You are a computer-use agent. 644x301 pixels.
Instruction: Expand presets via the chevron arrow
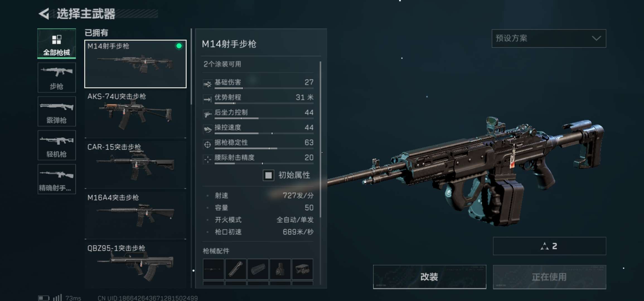point(596,38)
